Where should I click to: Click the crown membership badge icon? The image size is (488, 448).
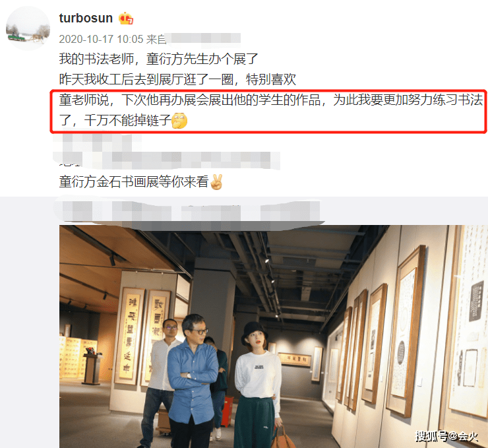point(126,18)
